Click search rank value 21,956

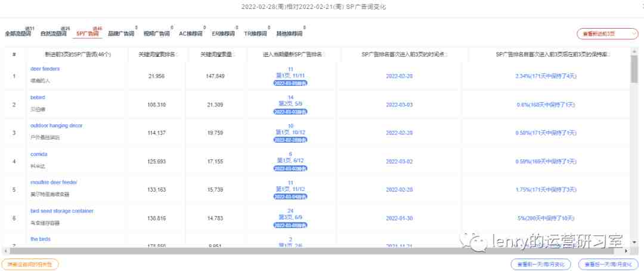pos(156,76)
